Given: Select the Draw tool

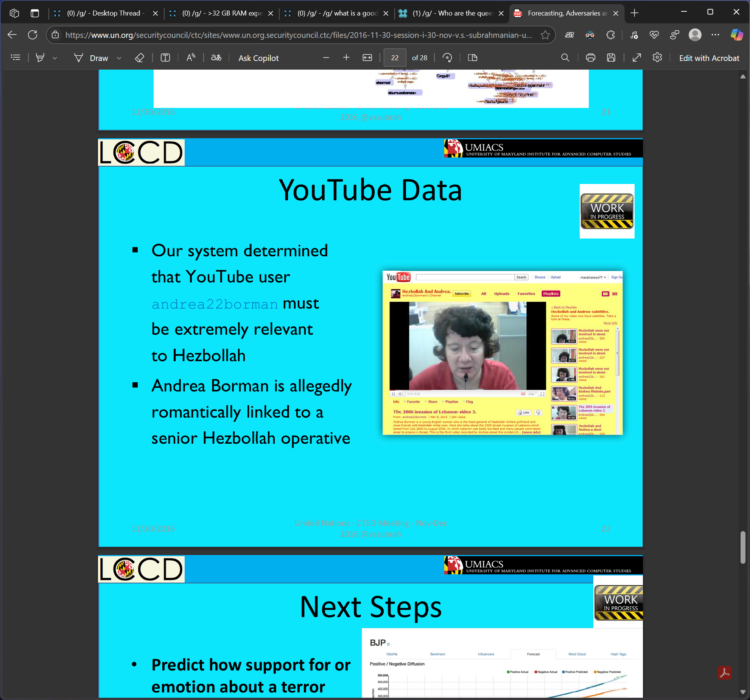Looking at the screenshot, I should [x=92, y=58].
